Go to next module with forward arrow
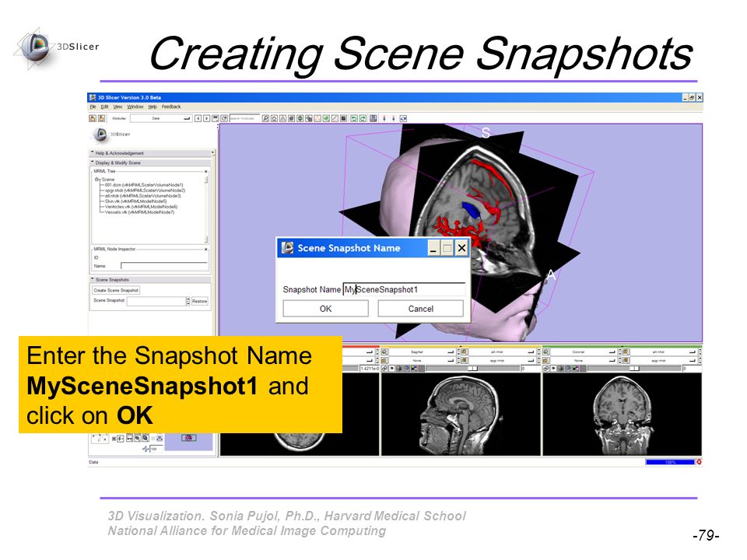This screenshot has width=747, height=560. [206, 118]
